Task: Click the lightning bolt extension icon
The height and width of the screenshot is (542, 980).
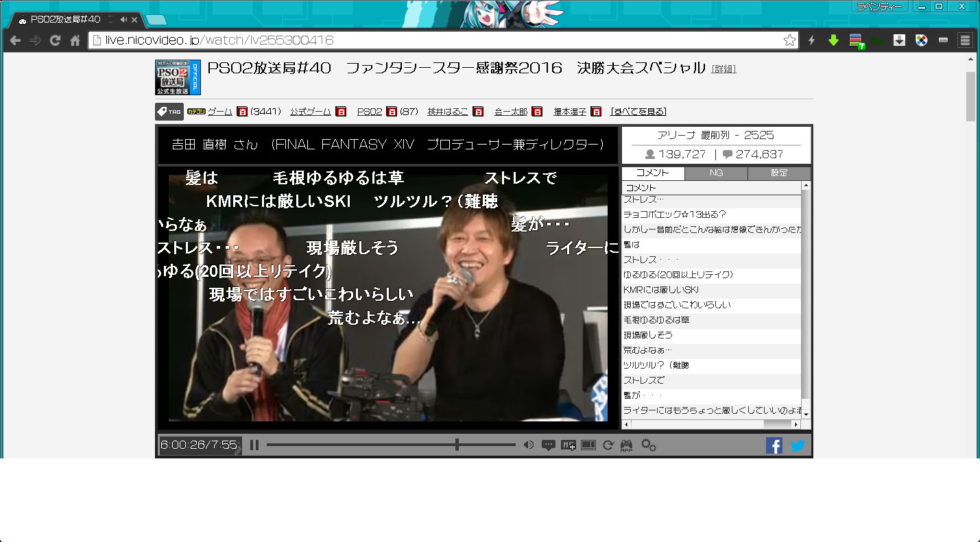Action: coord(812,40)
